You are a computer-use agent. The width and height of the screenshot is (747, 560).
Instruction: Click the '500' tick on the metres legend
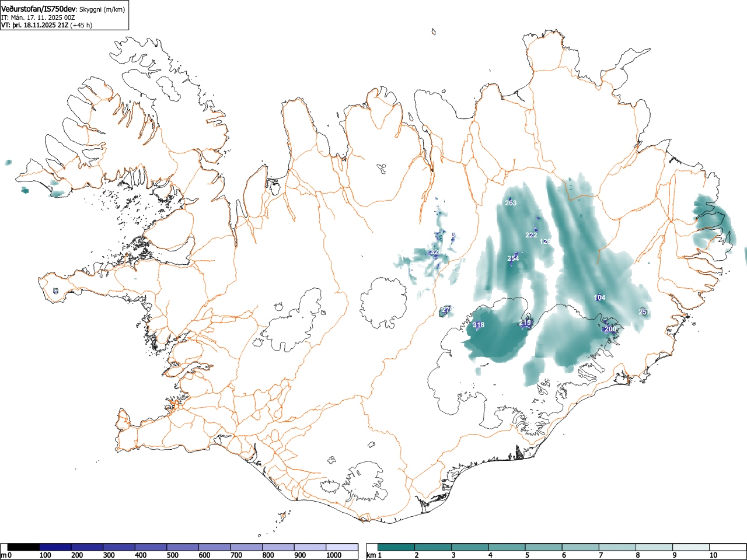click(x=172, y=555)
